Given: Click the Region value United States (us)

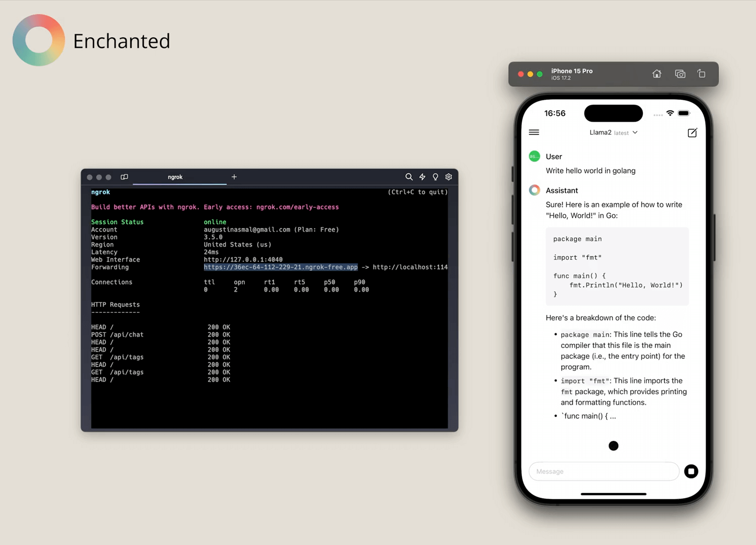Looking at the screenshot, I should coord(238,244).
